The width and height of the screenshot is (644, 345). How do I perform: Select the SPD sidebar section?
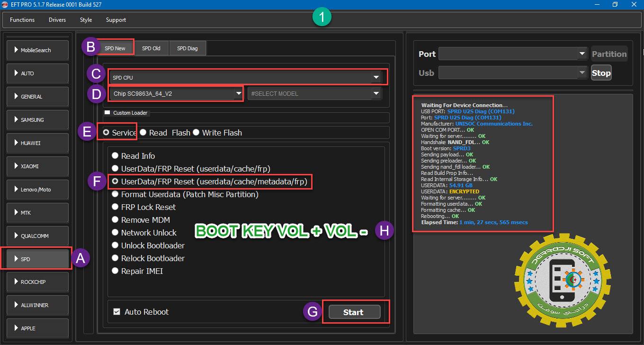tap(37, 259)
